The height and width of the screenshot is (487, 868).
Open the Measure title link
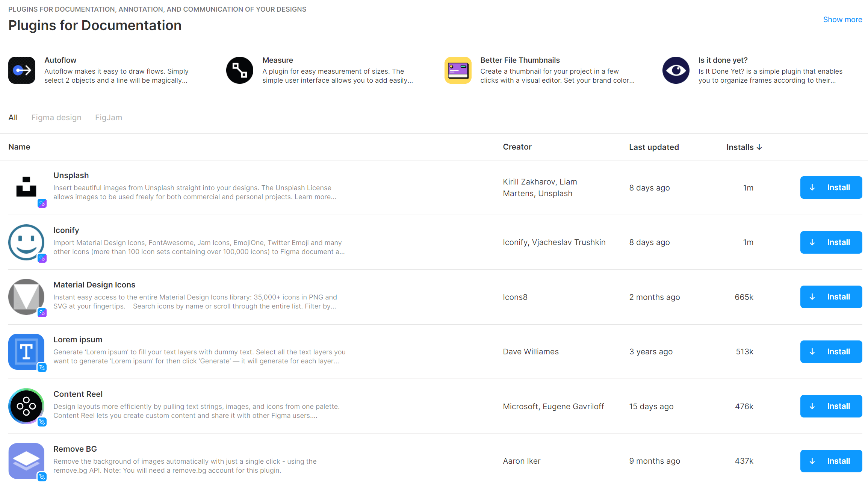pos(278,60)
